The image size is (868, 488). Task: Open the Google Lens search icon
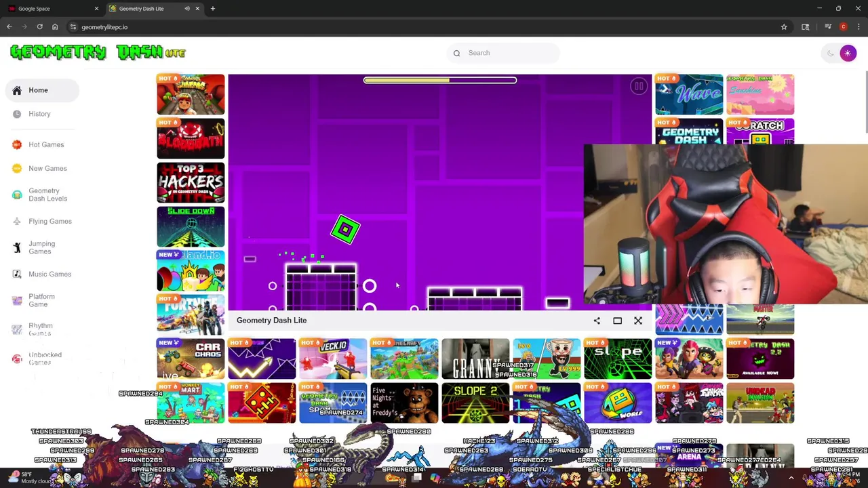coord(805,27)
